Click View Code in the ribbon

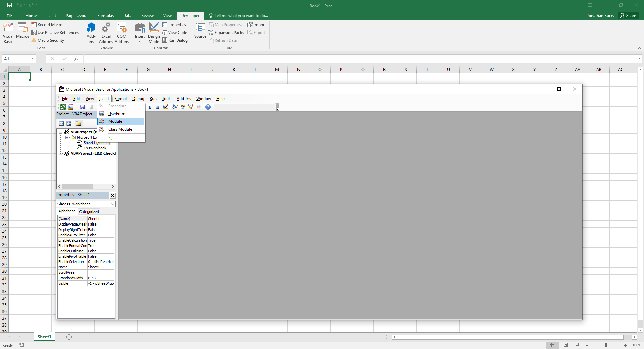(175, 33)
